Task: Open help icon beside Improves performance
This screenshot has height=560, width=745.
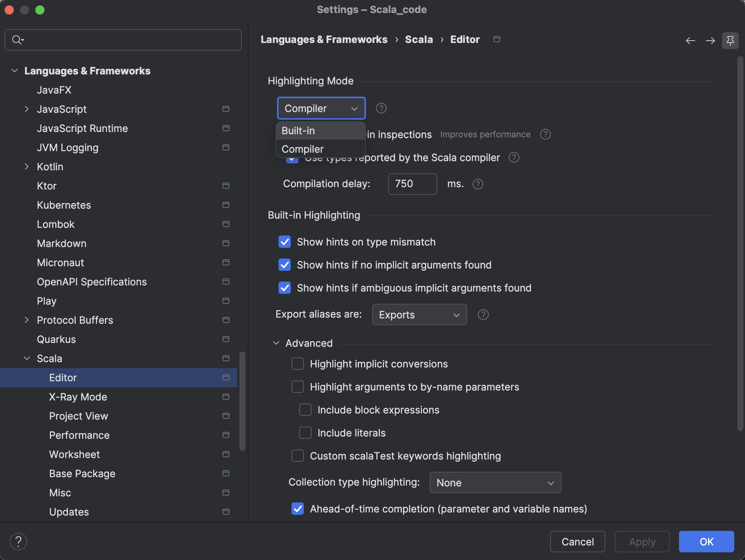Action: pos(546,134)
